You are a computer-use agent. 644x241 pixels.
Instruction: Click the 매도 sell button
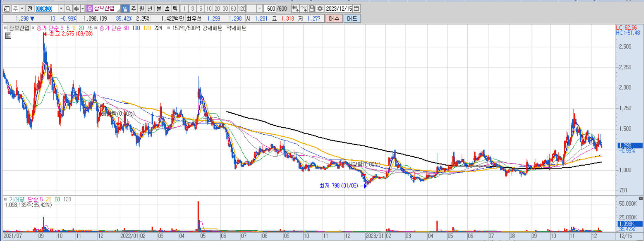[352, 19]
